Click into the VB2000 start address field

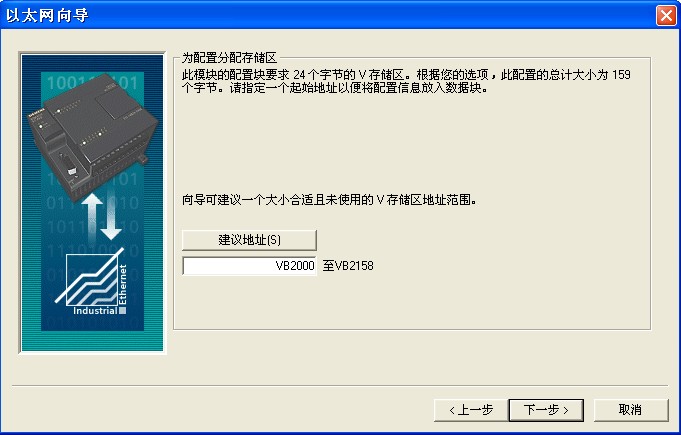tap(249, 266)
